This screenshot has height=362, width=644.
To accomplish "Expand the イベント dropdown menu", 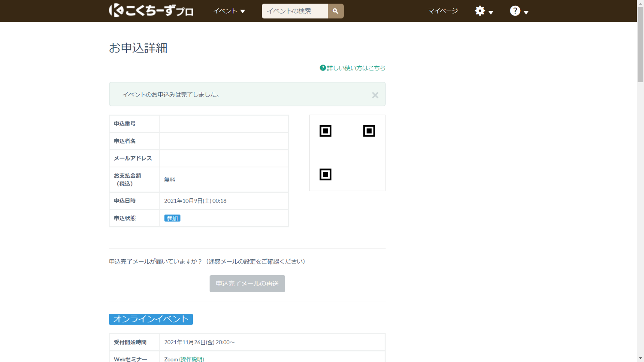I will (x=229, y=11).
